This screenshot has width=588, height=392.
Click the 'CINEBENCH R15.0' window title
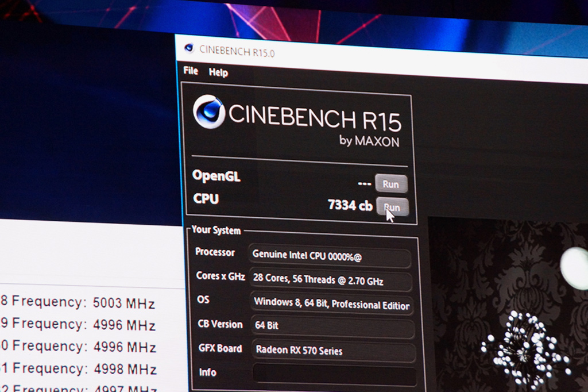pos(237,51)
